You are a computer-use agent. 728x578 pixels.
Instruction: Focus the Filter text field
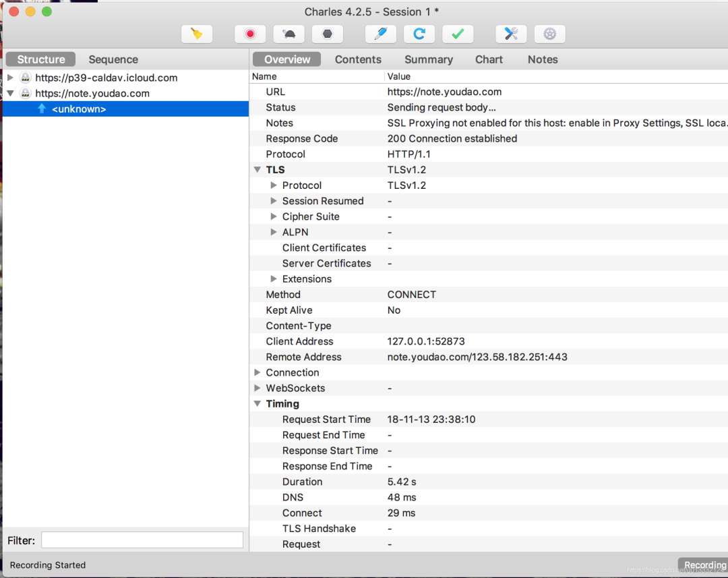[x=142, y=540]
